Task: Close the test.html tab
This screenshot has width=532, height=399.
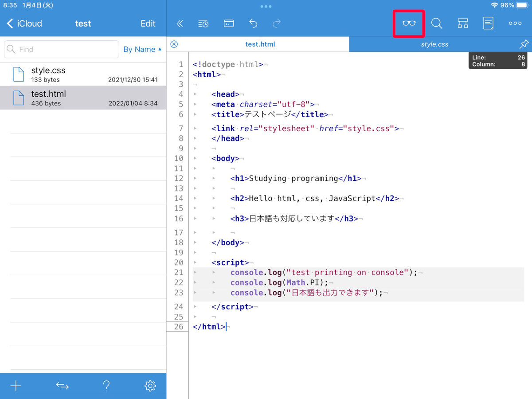Action: point(174,44)
